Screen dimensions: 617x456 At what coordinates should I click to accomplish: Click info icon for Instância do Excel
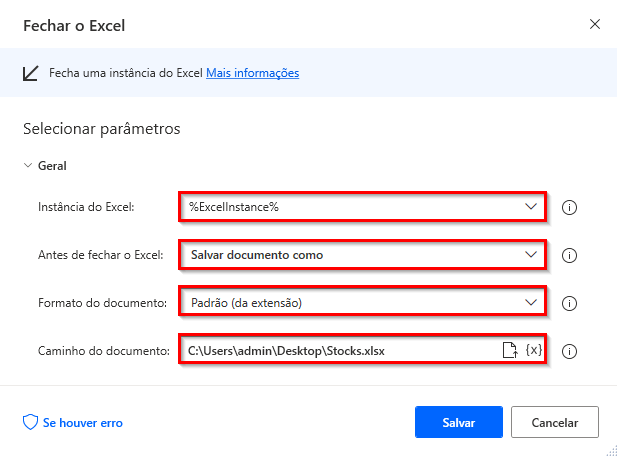569,207
